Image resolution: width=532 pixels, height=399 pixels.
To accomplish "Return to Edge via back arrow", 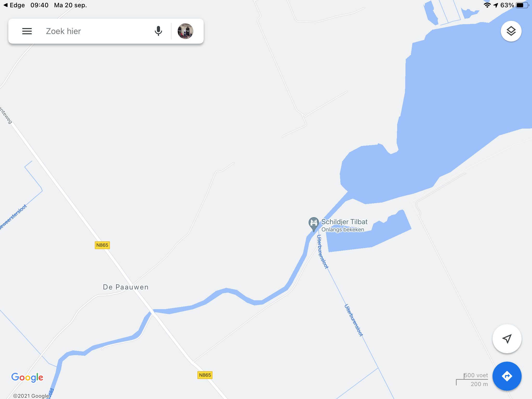I will [x=14, y=5].
